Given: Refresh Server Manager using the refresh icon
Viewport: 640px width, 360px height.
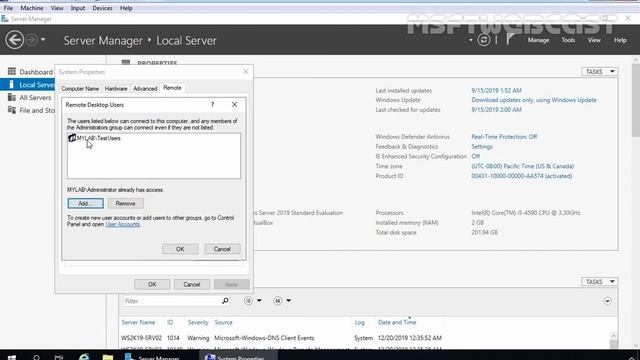Looking at the screenshot, I should click(x=484, y=40).
